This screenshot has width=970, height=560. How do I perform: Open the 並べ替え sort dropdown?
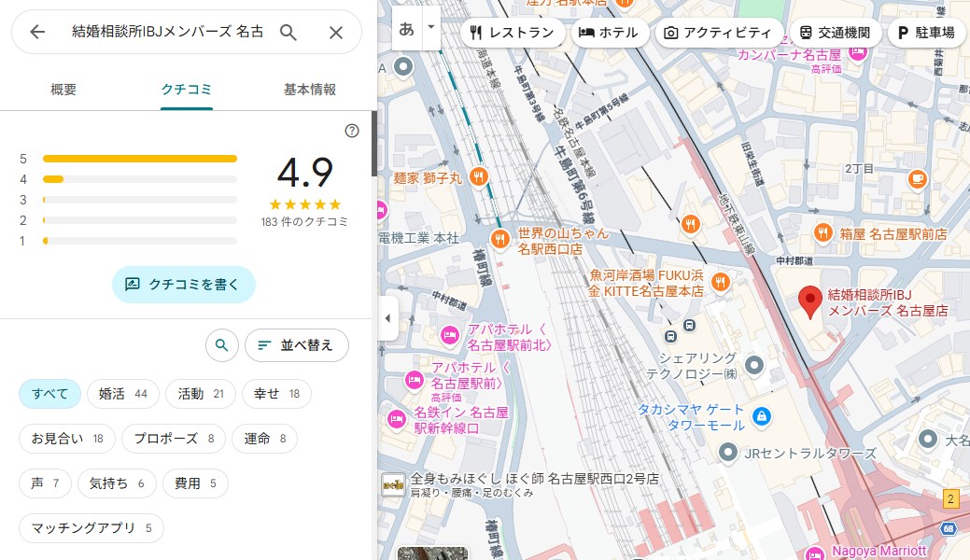coord(296,345)
